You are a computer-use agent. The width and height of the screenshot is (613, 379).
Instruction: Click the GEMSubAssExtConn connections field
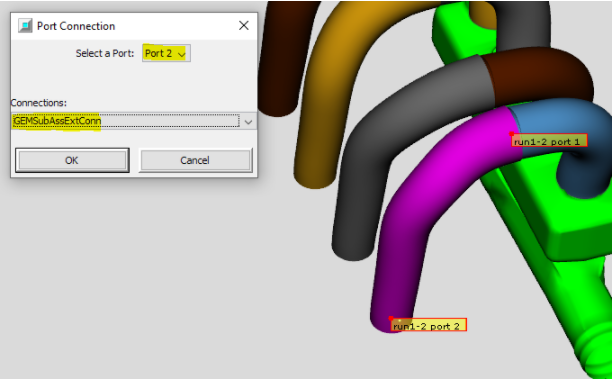[x=126, y=121]
